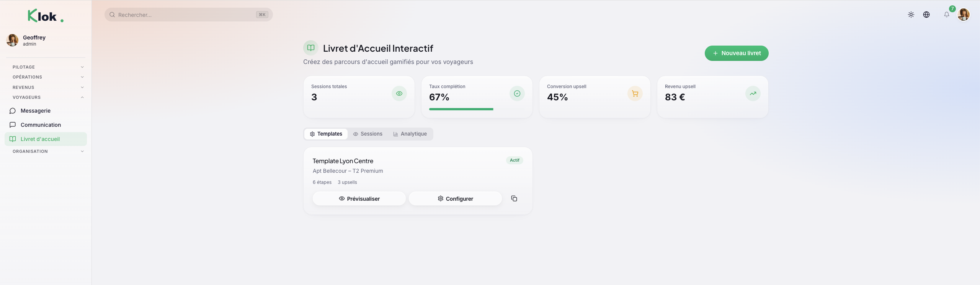Switch to the Analytique tab
The width and height of the screenshot is (980, 285).
410,134
